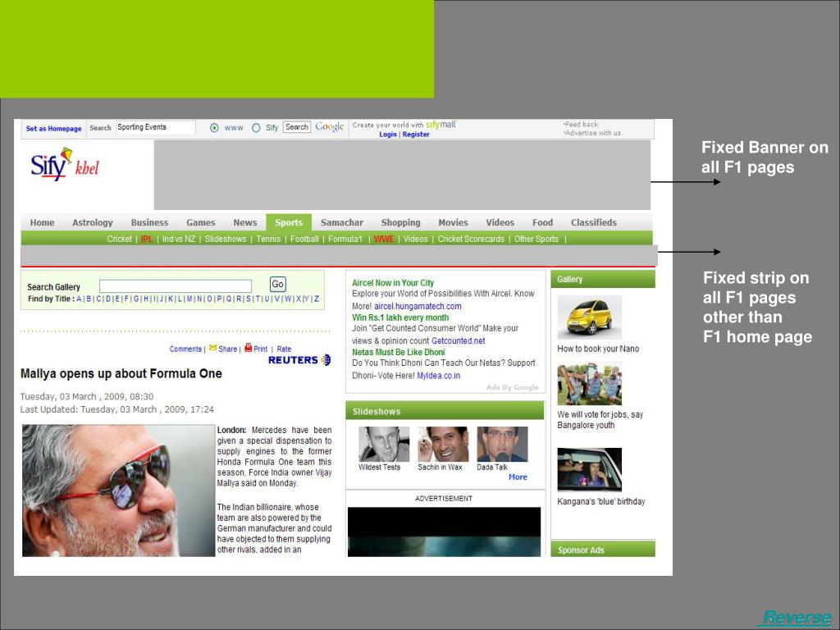
Task: Click the Comments link
Action: point(185,349)
